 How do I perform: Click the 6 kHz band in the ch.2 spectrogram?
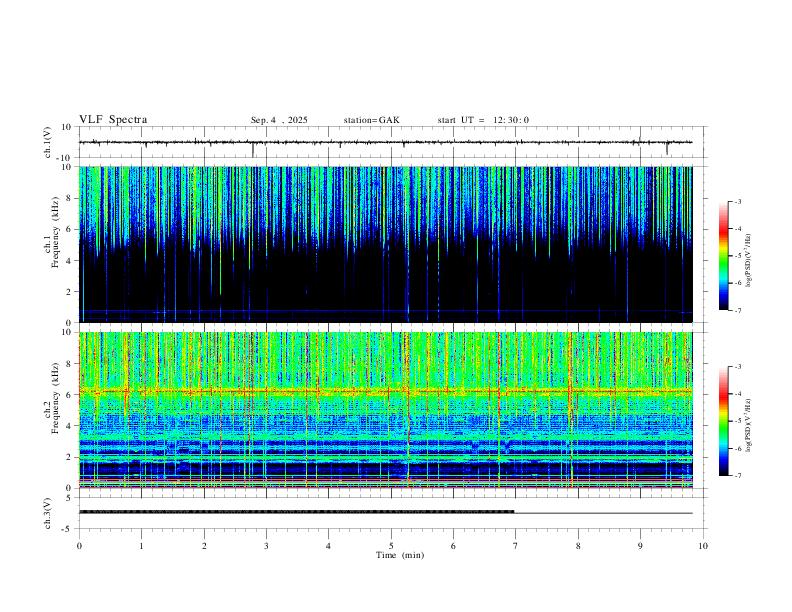pyautogui.click(x=385, y=391)
